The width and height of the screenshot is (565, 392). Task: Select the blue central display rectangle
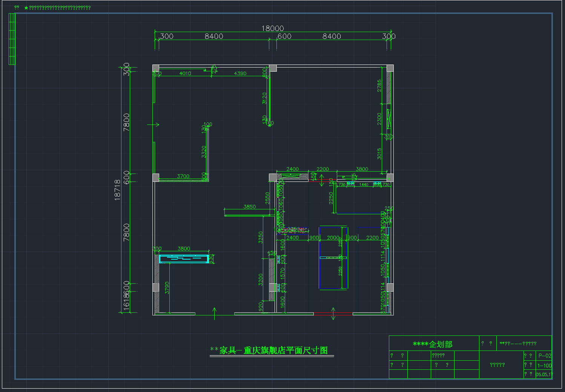[333, 258]
